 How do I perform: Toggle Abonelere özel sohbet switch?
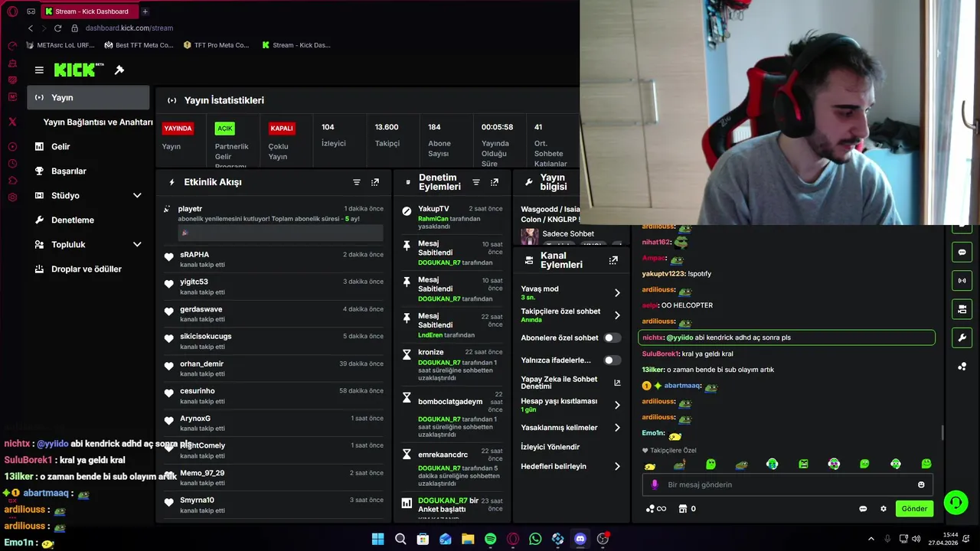pos(612,337)
